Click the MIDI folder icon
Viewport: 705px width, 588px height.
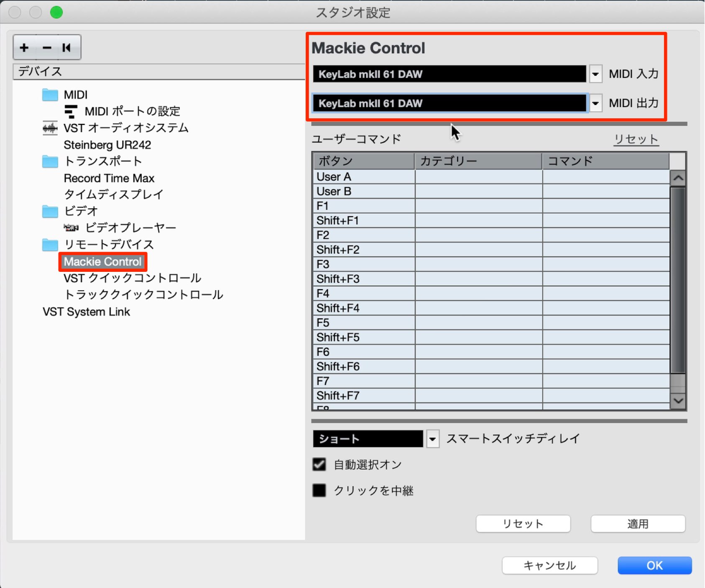[x=50, y=95]
